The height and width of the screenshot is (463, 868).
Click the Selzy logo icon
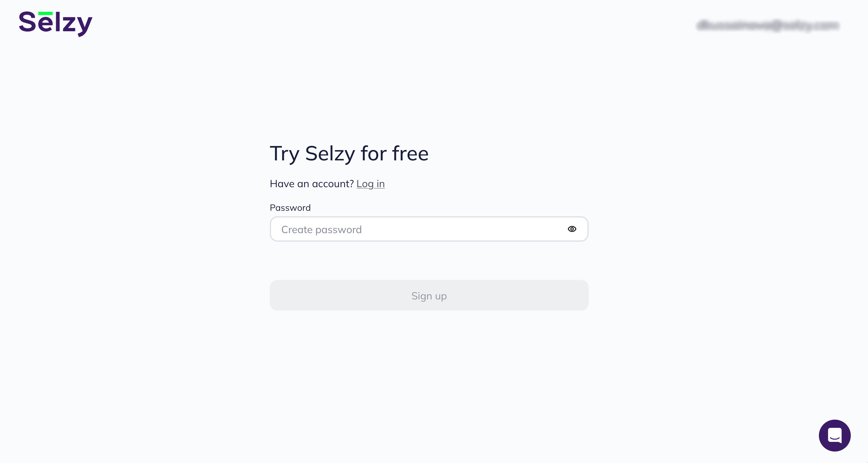(x=55, y=23)
